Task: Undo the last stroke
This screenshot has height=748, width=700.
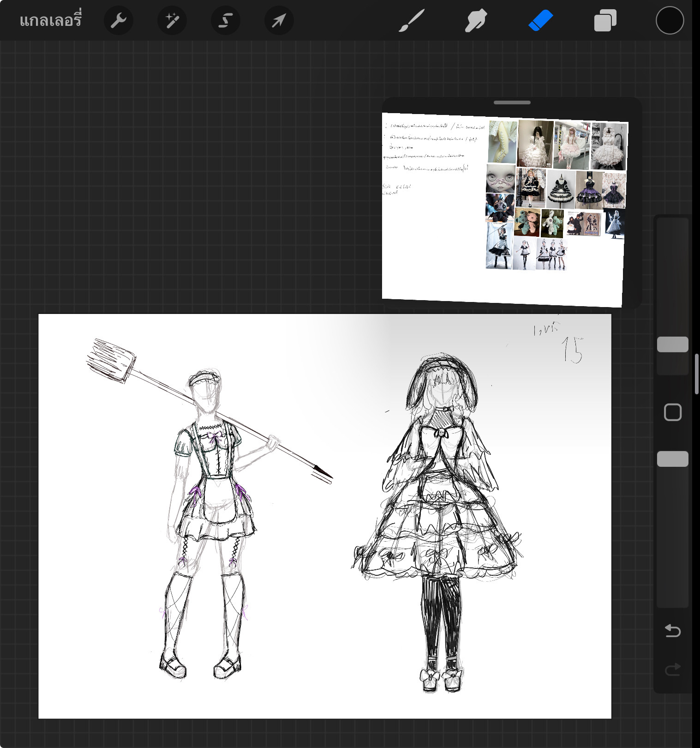Action: click(x=672, y=631)
